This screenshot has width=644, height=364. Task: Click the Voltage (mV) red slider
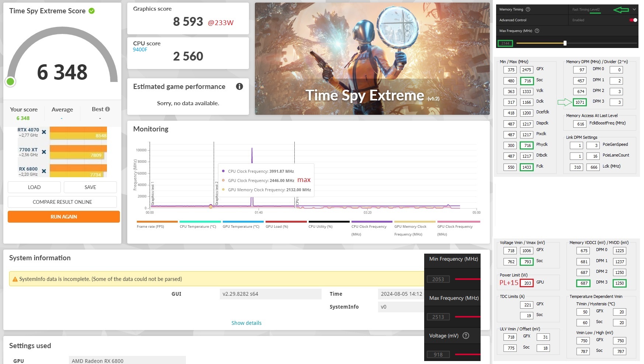(467, 354)
